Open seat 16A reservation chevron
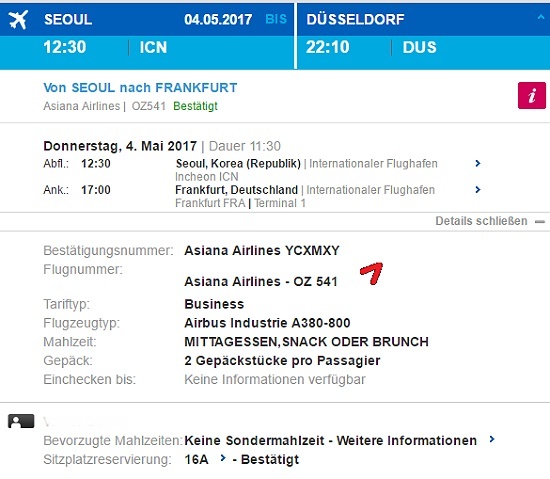This screenshot has width=550, height=479. (x=222, y=458)
